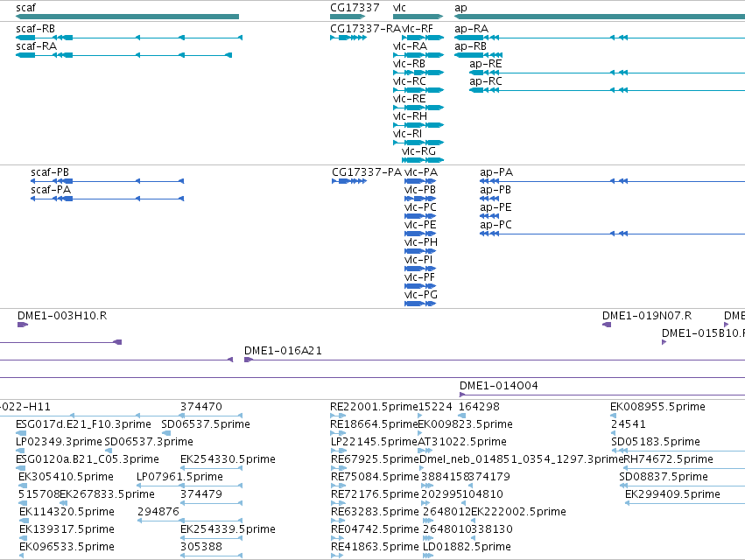This screenshot has width=745, height=560.
Task: Click EK096533.5prime EST label
Action: (x=67, y=547)
